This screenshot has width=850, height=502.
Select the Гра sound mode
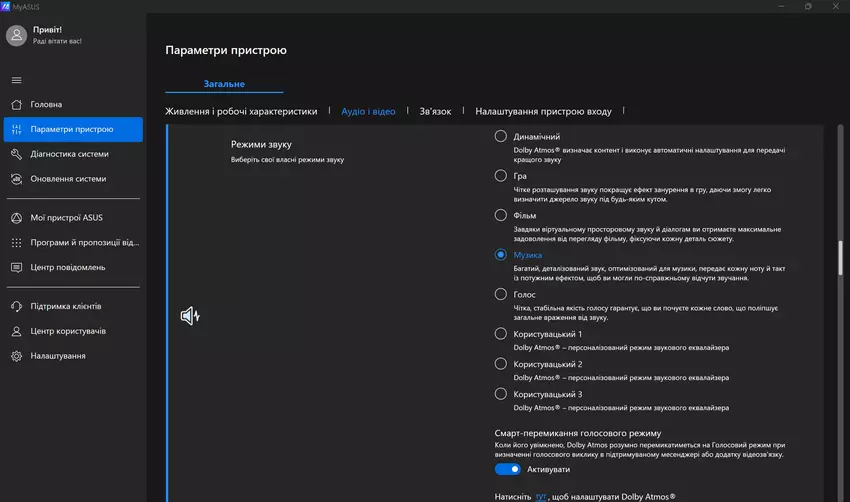pyautogui.click(x=501, y=175)
